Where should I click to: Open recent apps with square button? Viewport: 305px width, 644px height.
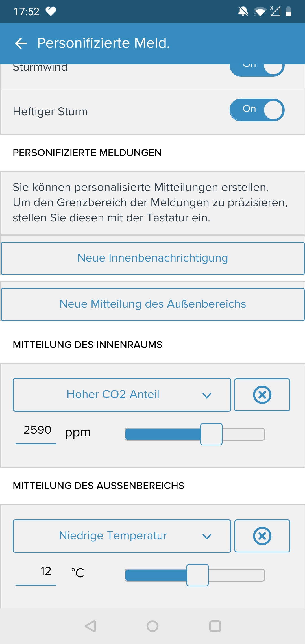point(215,626)
